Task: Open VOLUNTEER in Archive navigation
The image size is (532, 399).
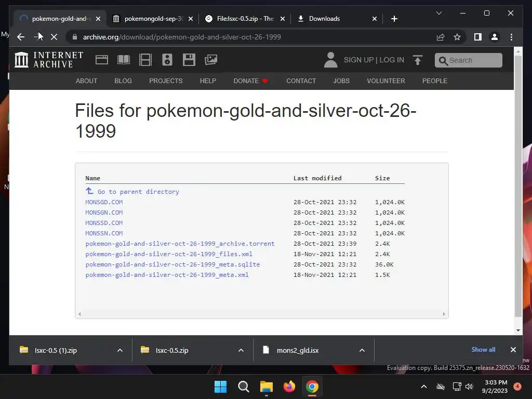Action: tap(386, 81)
